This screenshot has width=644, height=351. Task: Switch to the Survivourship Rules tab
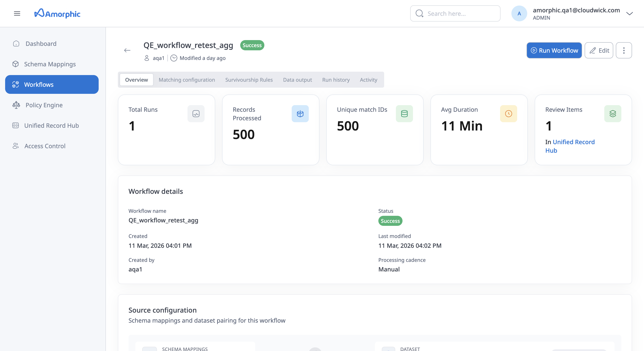point(249,80)
